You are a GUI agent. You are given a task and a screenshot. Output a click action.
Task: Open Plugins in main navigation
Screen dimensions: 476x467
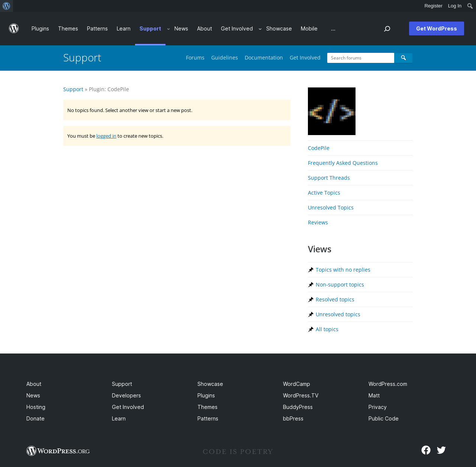tap(40, 29)
